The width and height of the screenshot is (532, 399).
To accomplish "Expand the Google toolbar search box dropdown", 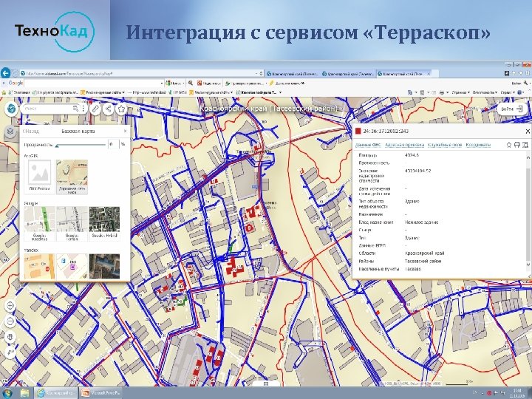I will [162, 83].
